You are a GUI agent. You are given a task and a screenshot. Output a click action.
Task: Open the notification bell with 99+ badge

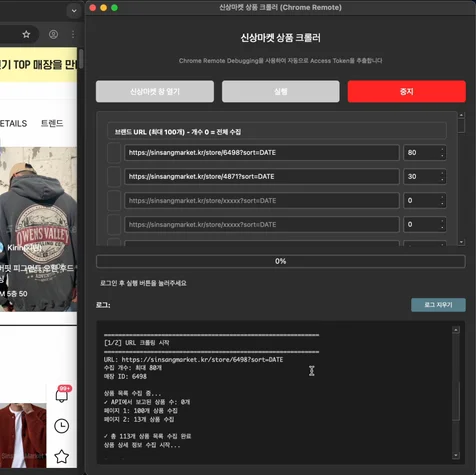(x=62, y=395)
